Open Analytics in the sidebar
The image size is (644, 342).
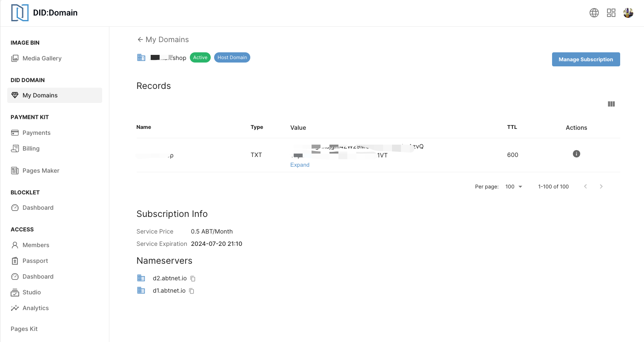[35, 308]
